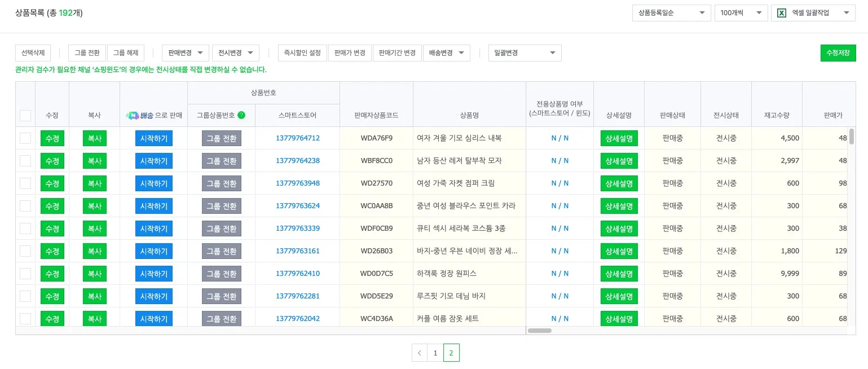Click stock quantity cell 4,500

pyautogui.click(x=777, y=138)
